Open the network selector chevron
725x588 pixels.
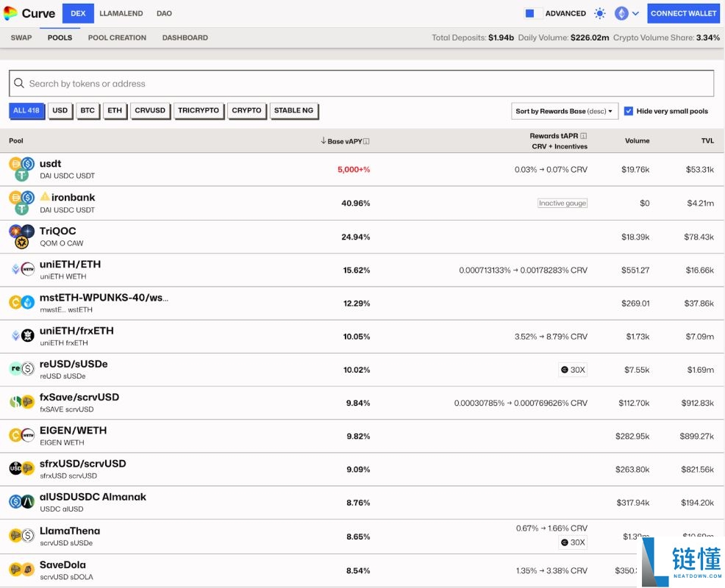click(636, 13)
